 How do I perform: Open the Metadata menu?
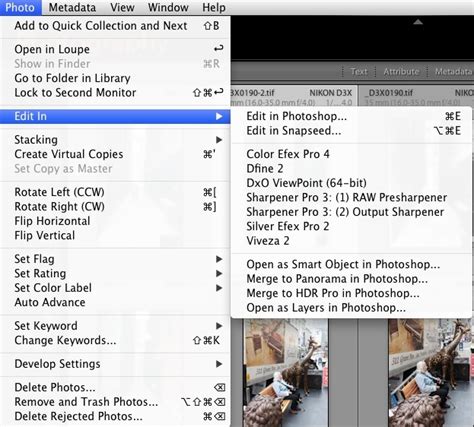(72, 7)
